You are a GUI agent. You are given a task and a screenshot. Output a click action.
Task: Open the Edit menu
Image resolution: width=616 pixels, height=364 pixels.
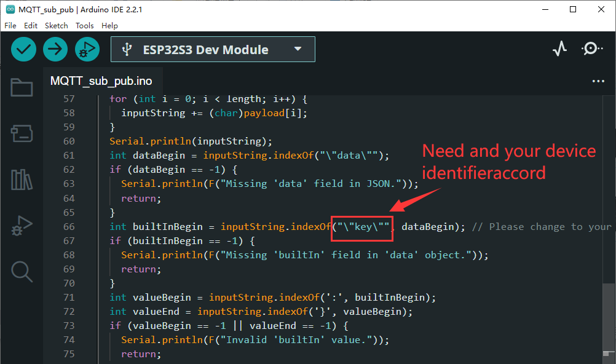coord(31,26)
